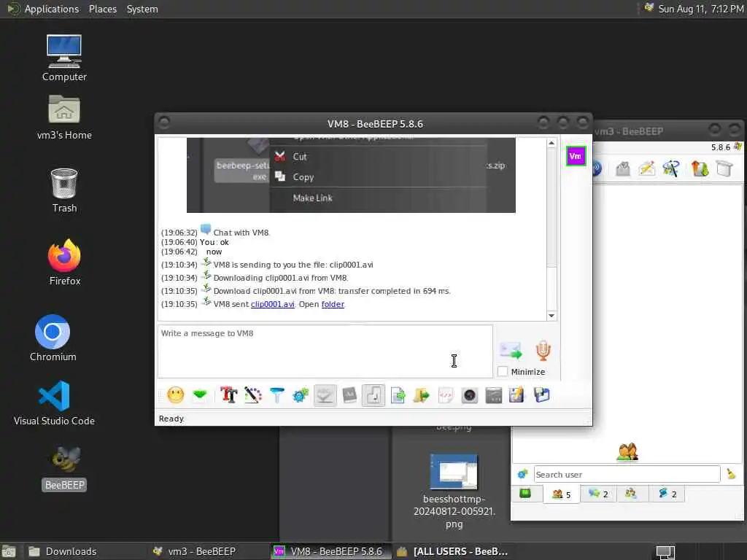The image size is (747, 560).
Task: Open the received file folder link
Action: pos(333,304)
